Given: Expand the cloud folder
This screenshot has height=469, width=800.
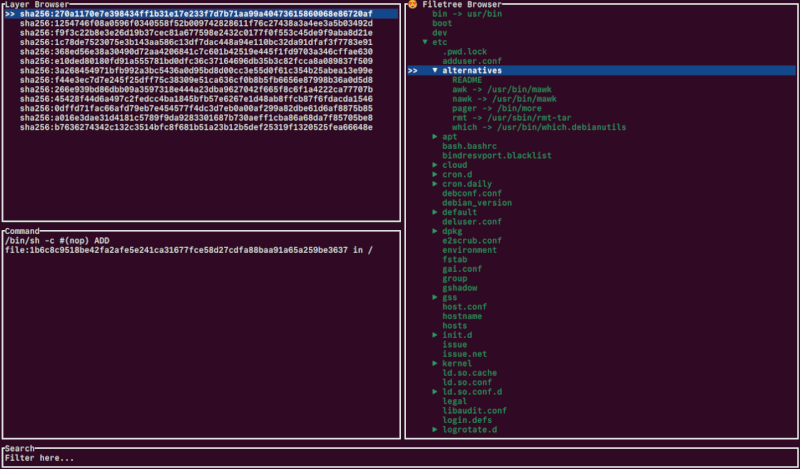Looking at the screenshot, I should pyautogui.click(x=435, y=165).
